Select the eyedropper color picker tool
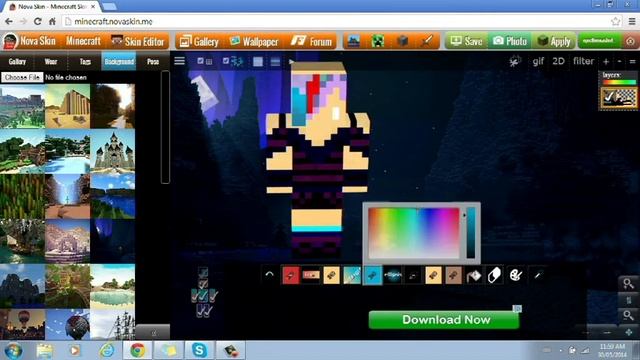Screen dimensions: 640x360 537,276
